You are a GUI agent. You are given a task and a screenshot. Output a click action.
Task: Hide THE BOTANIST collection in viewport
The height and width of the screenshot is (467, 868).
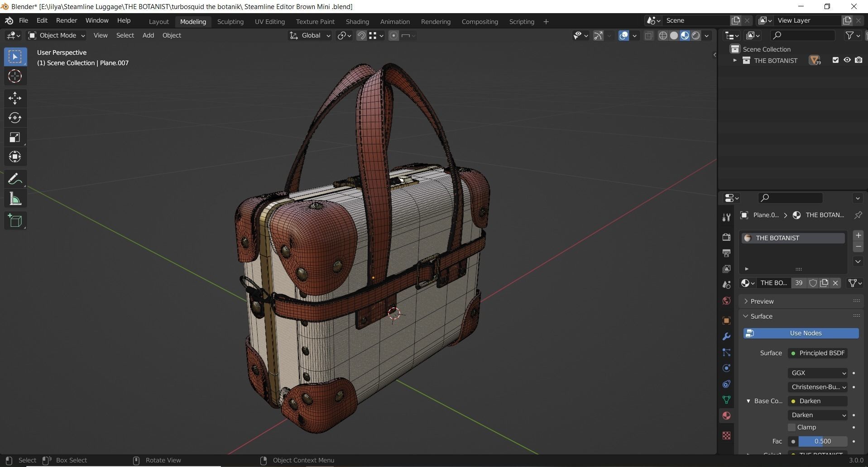847,60
